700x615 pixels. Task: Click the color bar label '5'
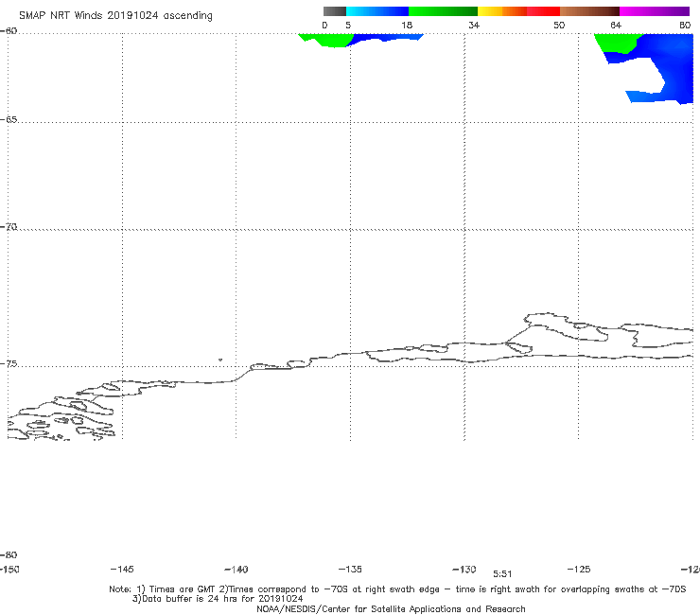tap(348, 25)
